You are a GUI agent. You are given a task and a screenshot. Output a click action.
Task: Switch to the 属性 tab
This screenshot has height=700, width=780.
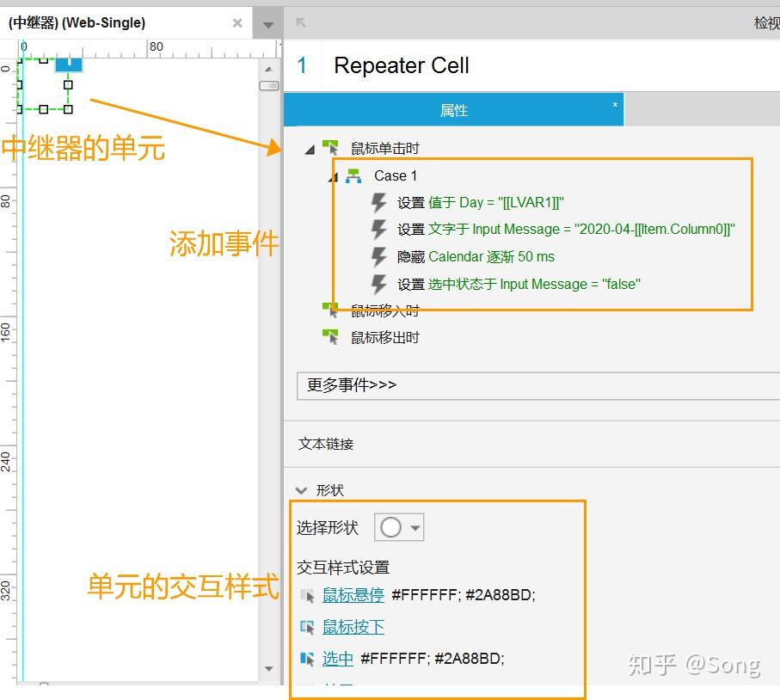click(x=454, y=110)
